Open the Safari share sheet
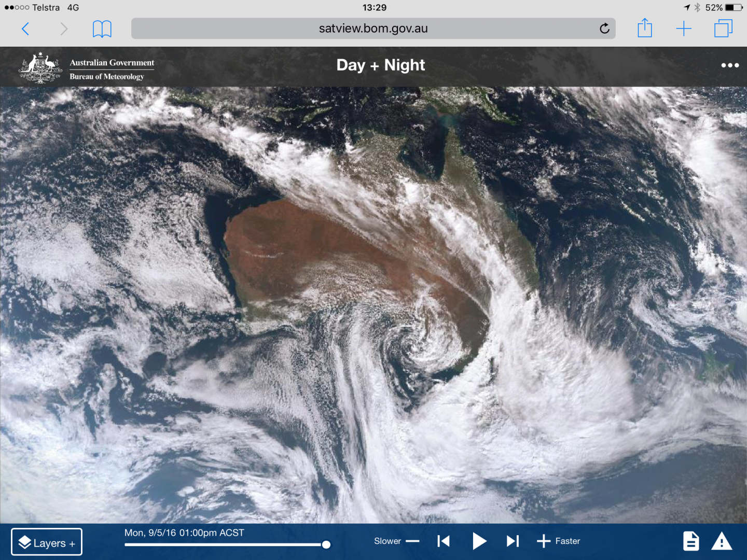This screenshot has width=747, height=560. pos(644,29)
